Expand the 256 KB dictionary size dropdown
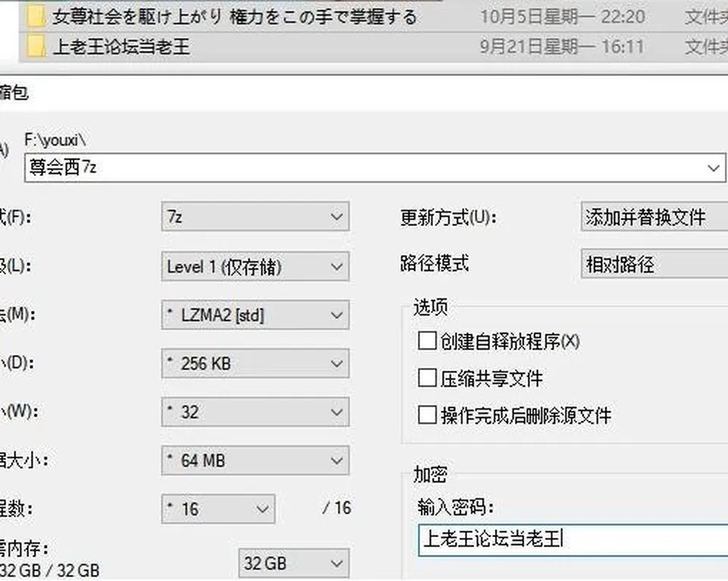728x581 pixels. [256, 363]
